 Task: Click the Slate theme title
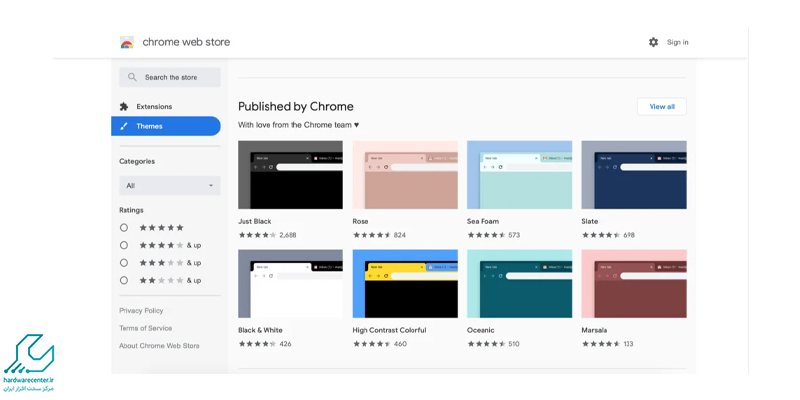(x=590, y=221)
